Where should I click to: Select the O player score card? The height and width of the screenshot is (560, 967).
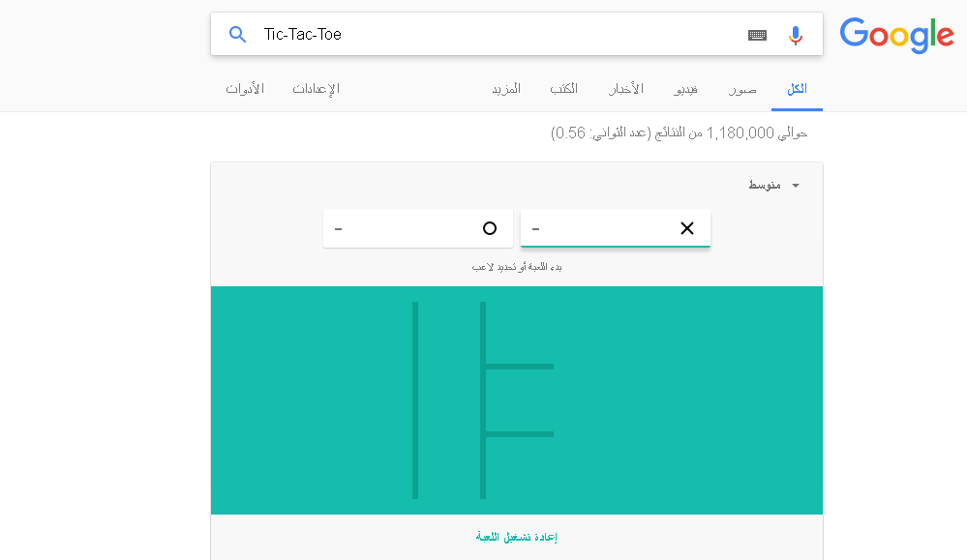click(418, 228)
